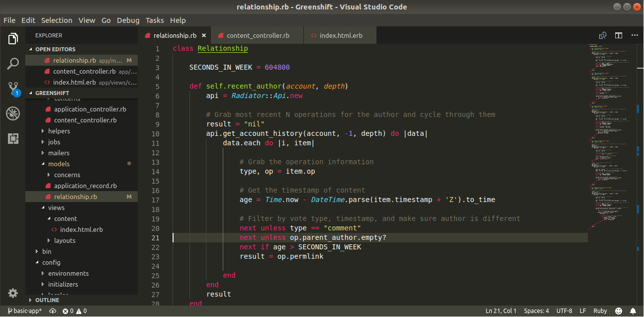Open the Edit menu
Screen dimensions: 644x317
pyautogui.click(x=28, y=20)
